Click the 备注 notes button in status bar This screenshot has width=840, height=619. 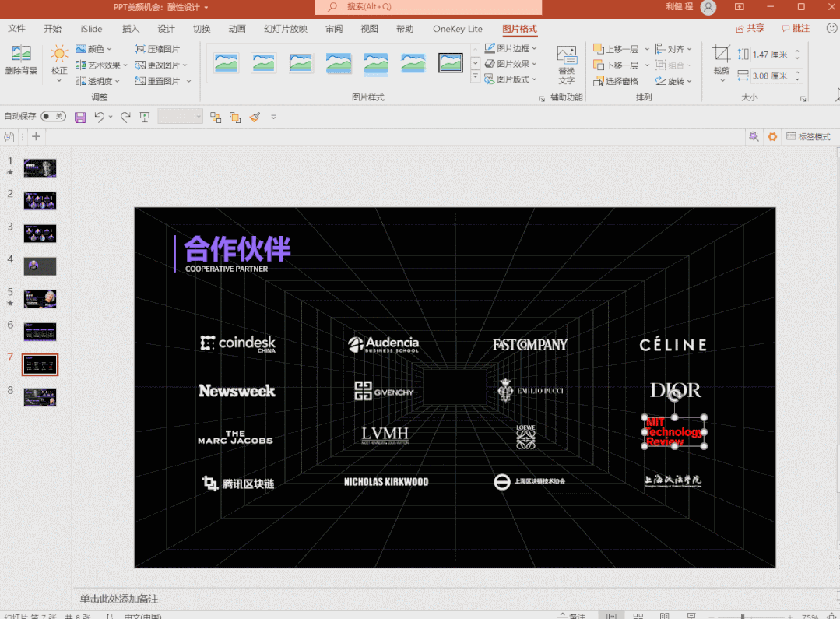[571, 617]
